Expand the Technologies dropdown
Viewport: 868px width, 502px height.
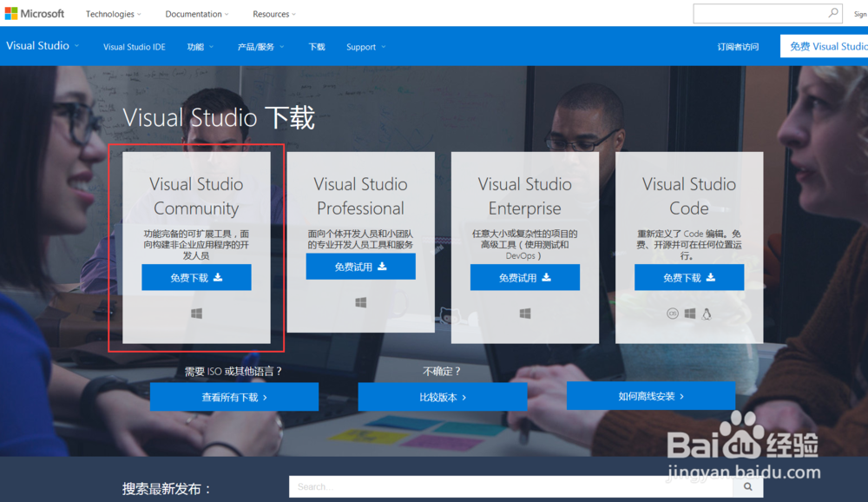[113, 14]
